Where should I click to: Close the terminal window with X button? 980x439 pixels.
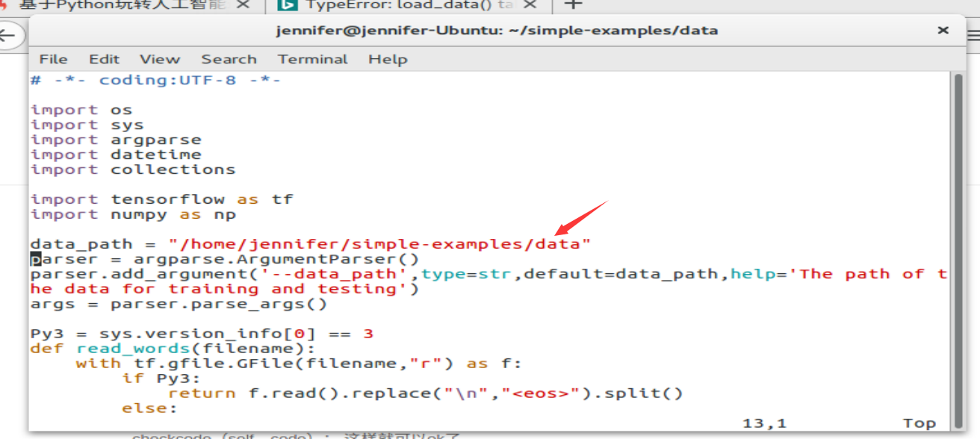(x=943, y=31)
